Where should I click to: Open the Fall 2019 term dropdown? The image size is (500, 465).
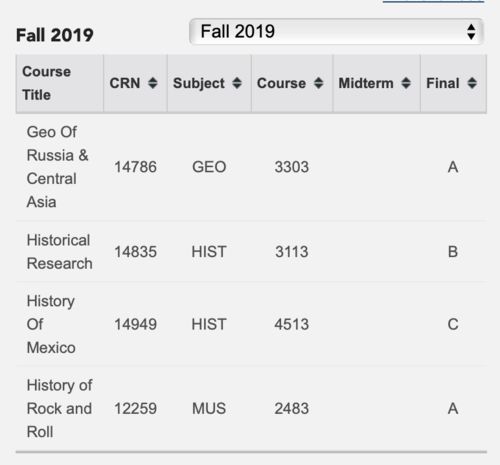pos(336,32)
